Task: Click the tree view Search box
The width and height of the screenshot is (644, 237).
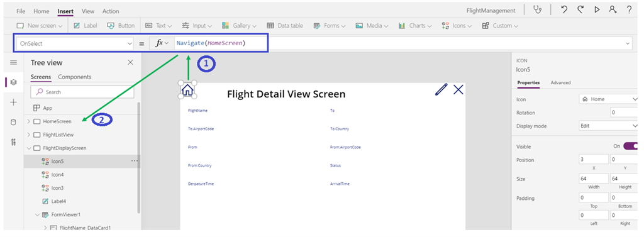Action: [82, 92]
